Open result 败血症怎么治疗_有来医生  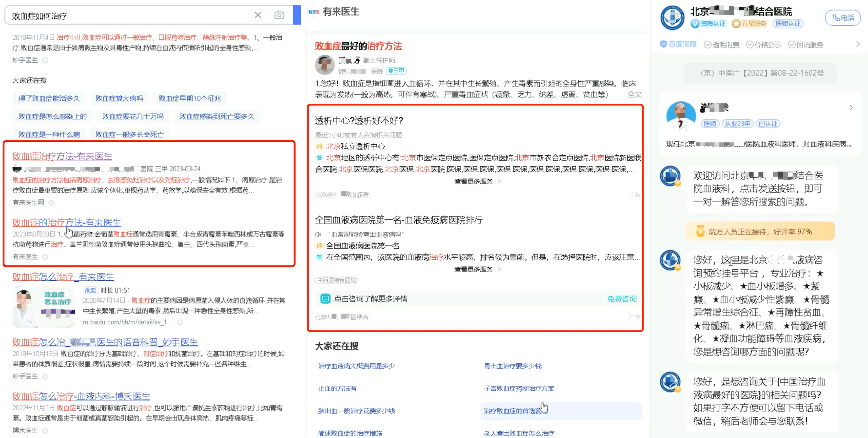tap(63, 277)
